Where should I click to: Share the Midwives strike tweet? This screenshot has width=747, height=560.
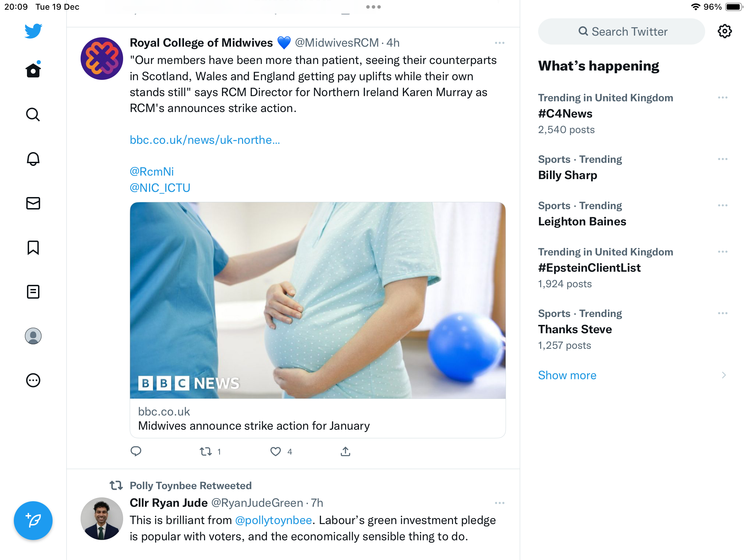pyautogui.click(x=345, y=451)
